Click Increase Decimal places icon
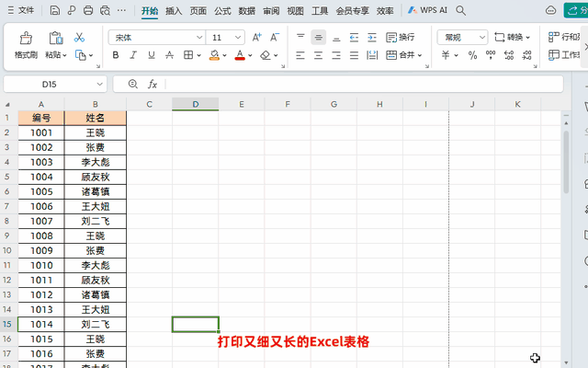 point(509,55)
